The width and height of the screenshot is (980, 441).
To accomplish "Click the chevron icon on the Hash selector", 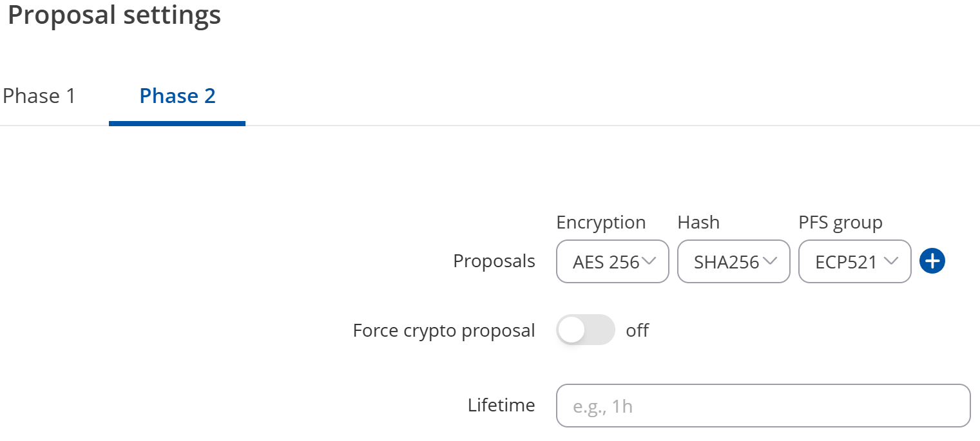I will (x=771, y=261).
